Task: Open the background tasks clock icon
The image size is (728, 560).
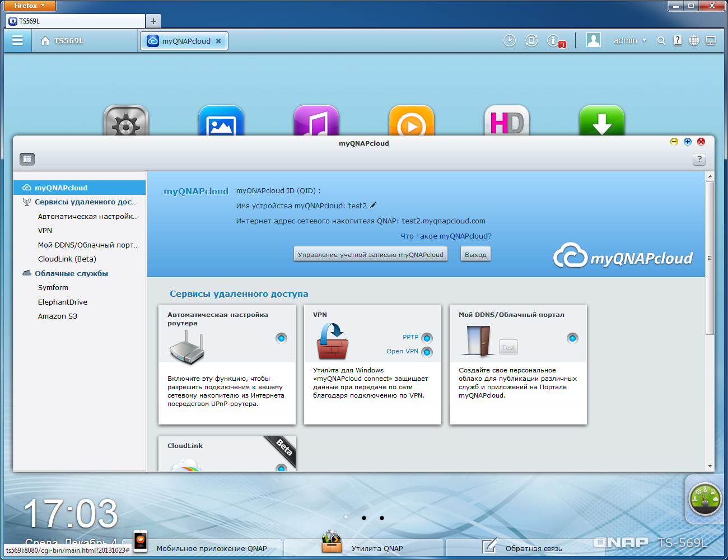Action: [510, 40]
